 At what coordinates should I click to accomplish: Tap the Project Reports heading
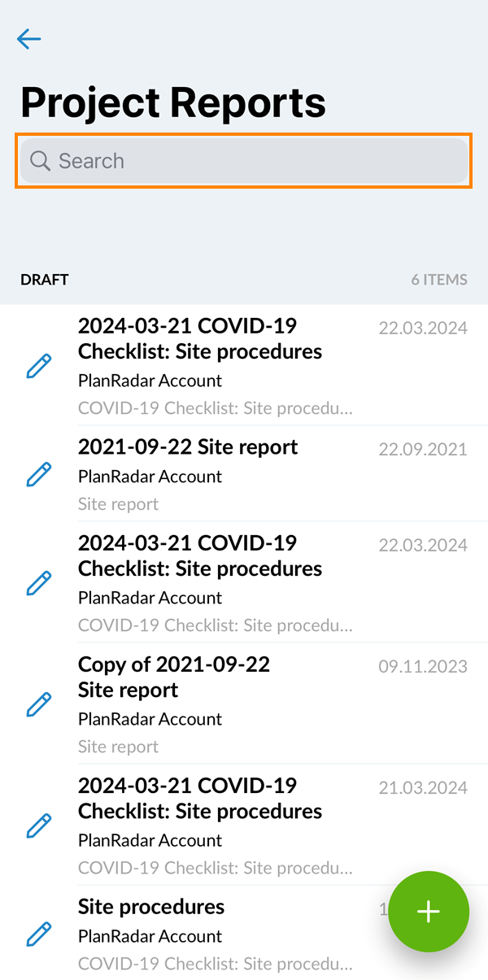pos(173,102)
